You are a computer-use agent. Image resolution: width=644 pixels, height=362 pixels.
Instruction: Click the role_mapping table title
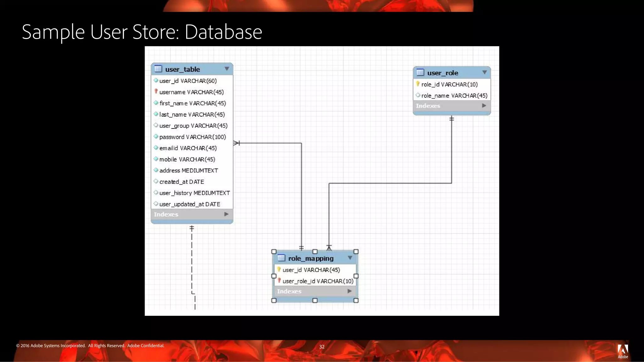tap(311, 258)
